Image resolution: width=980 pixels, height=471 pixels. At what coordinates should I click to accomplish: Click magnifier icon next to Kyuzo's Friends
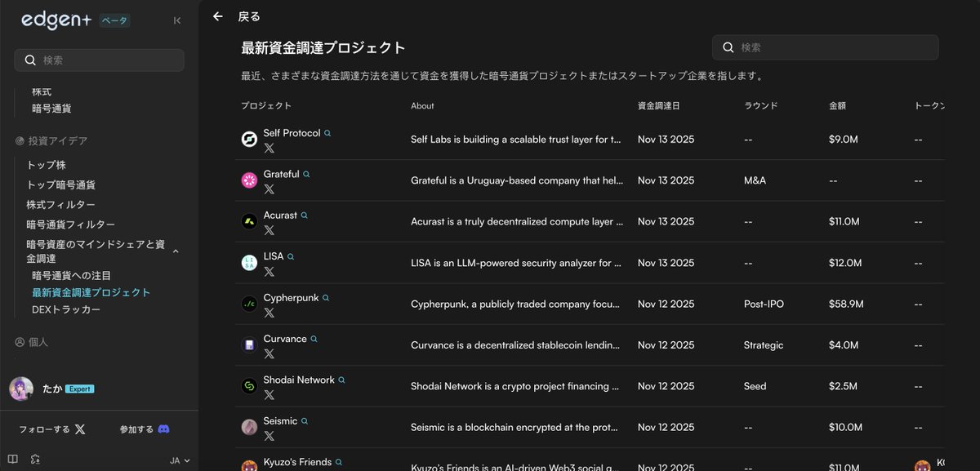[339, 463]
